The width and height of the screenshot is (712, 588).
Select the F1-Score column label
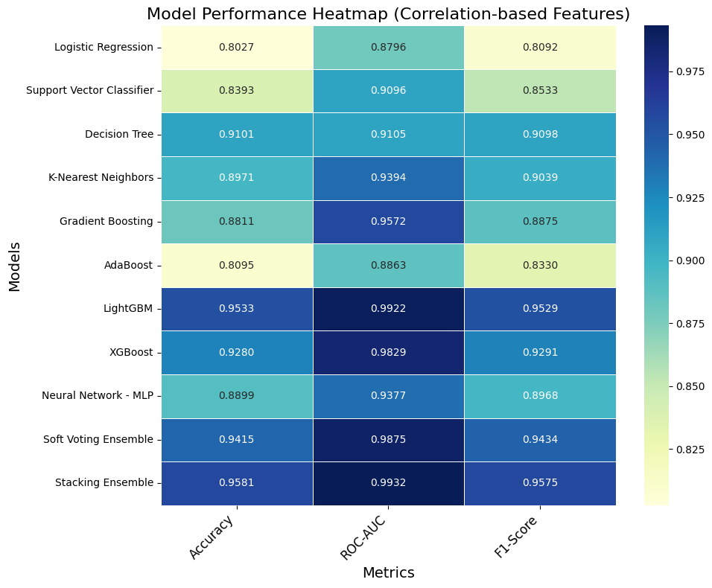coord(516,537)
